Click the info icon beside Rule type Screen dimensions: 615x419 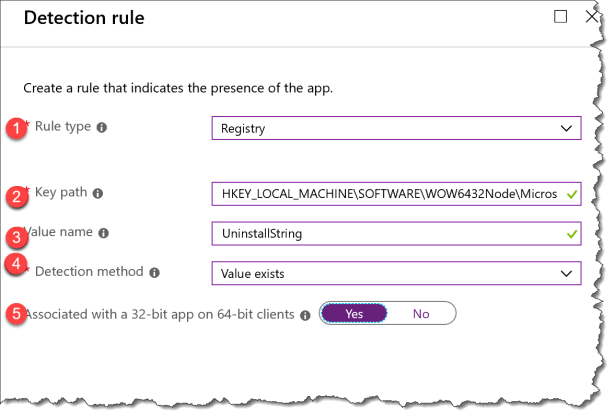pos(101,129)
